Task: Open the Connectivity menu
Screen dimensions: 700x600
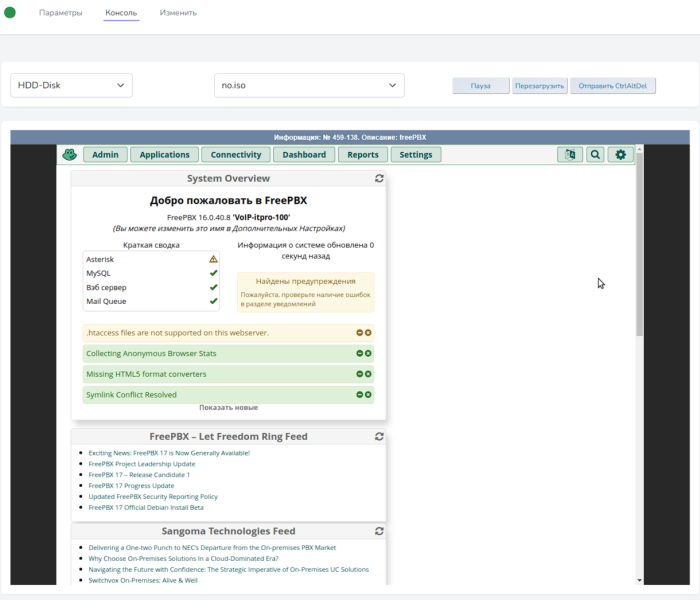Action: point(236,155)
